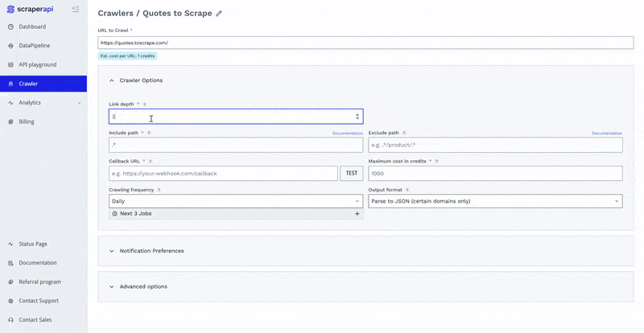Expand the Advanced options section
Screen dimensions: 644x333
coord(112,286)
